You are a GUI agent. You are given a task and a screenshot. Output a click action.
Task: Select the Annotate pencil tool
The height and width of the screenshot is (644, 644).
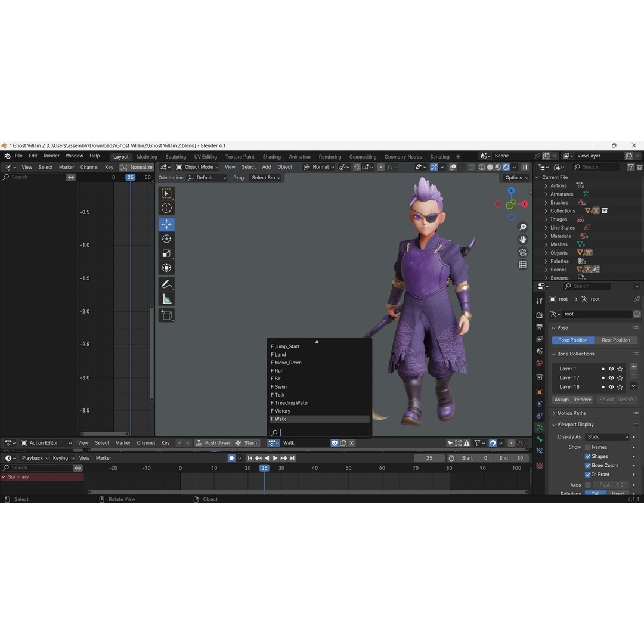tap(166, 284)
